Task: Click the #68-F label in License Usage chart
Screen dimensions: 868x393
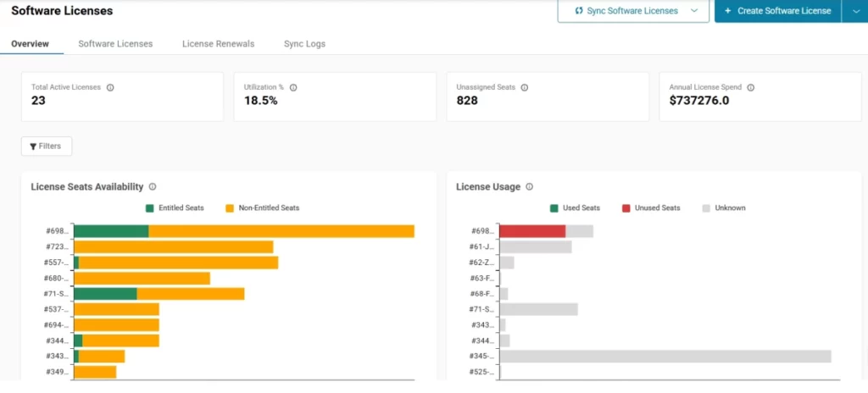Action: pos(481,294)
